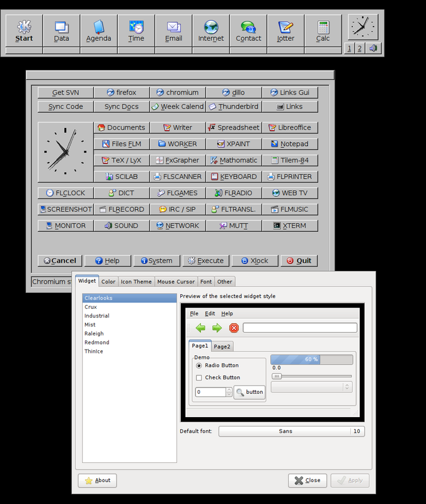
Task: Launch Thunderbird mail client
Action: click(x=234, y=106)
